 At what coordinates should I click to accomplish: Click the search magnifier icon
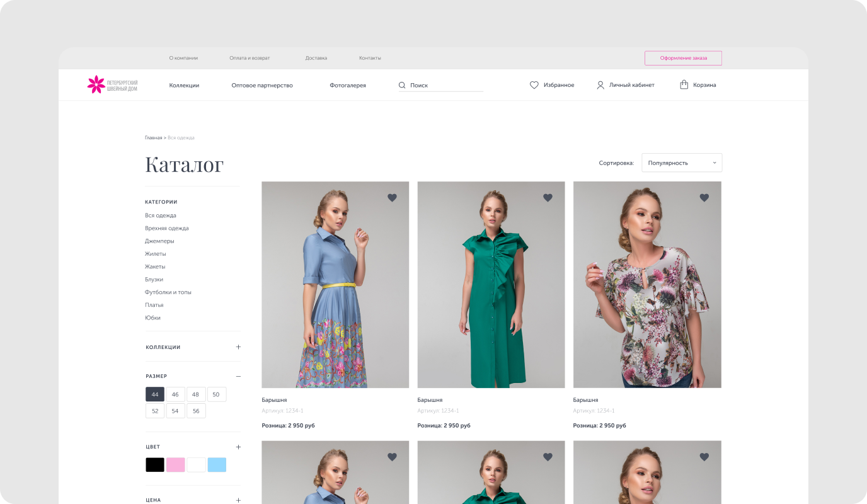coord(402,85)
